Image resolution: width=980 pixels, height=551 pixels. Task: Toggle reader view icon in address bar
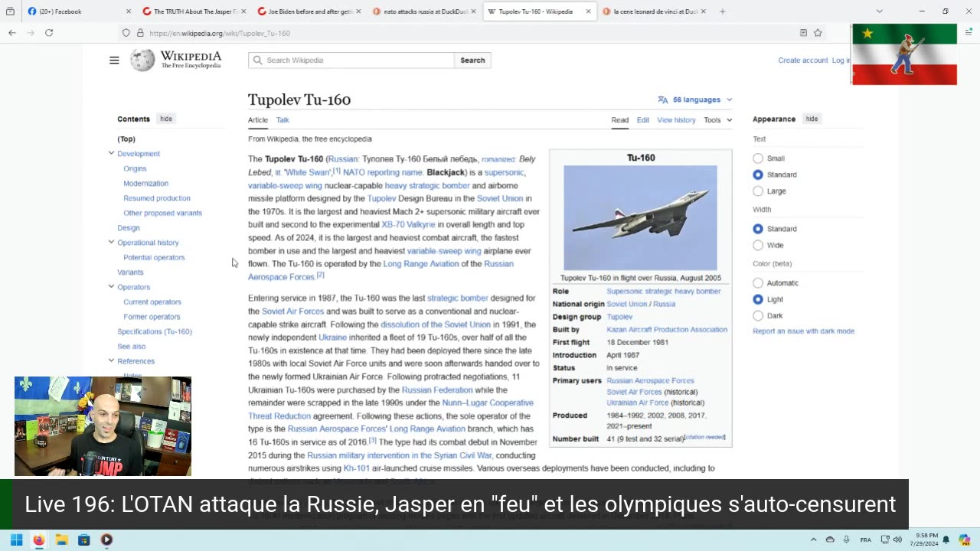click(x=803, y=33)
